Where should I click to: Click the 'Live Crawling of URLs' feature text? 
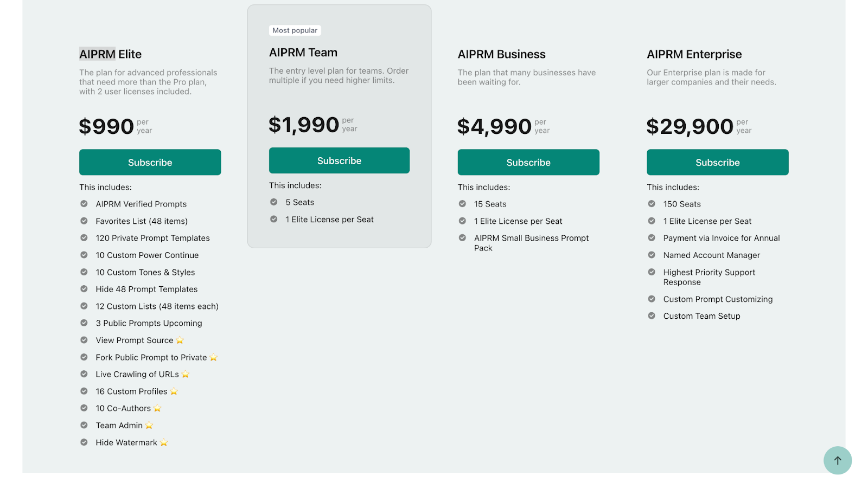pyautogui.click(x=137, y=374)
